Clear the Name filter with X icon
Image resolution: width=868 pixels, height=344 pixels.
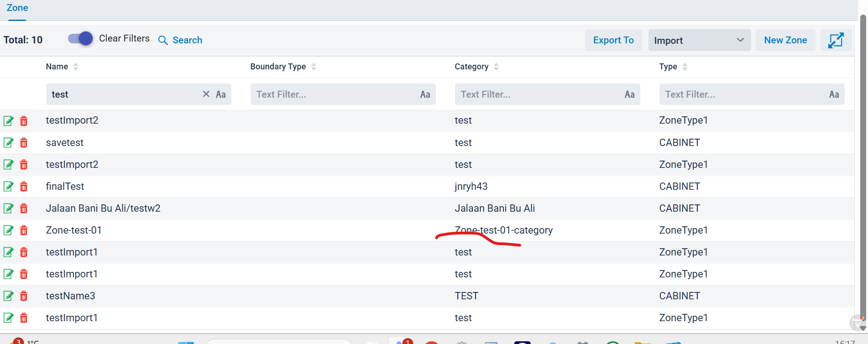206,94
